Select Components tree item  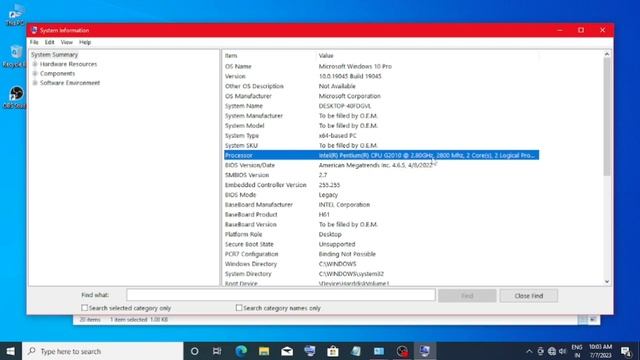[58, 73]
